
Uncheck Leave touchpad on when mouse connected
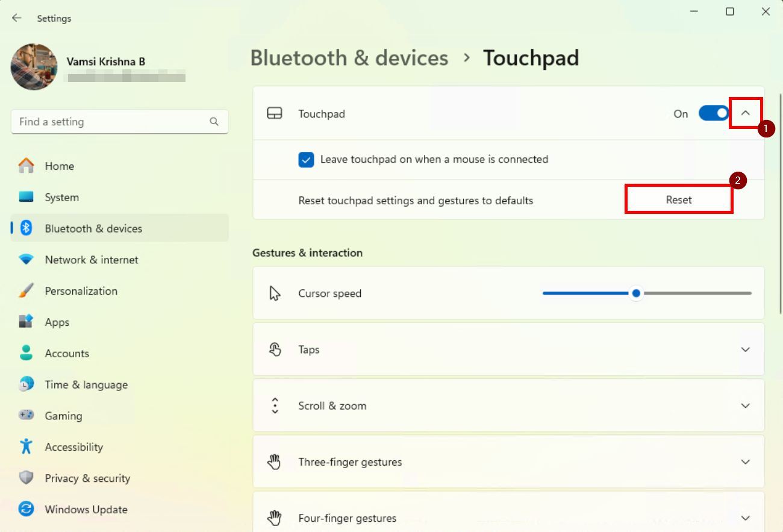click(306, 160)
